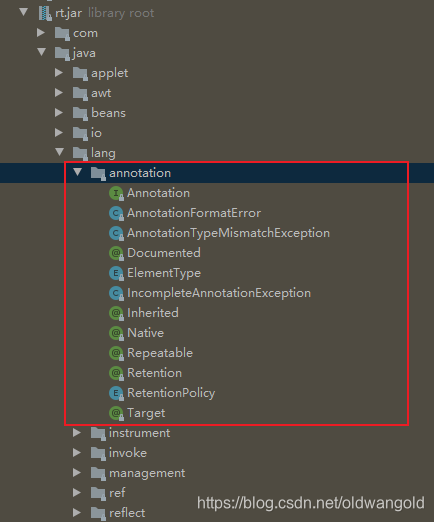434x522 pixels.
Task: Expand the instrument package arrow
Action: point(77,432)
